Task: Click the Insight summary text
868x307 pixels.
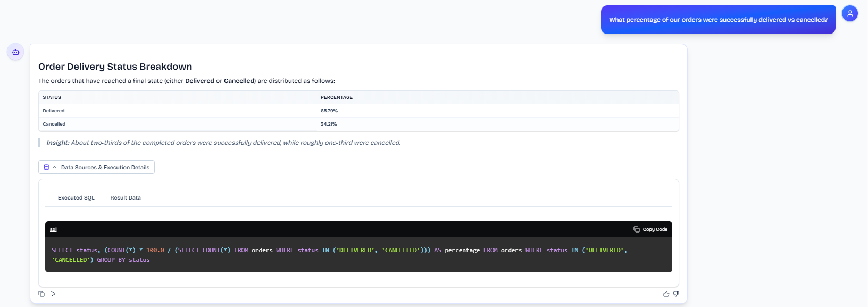Action: click(223, 143)
